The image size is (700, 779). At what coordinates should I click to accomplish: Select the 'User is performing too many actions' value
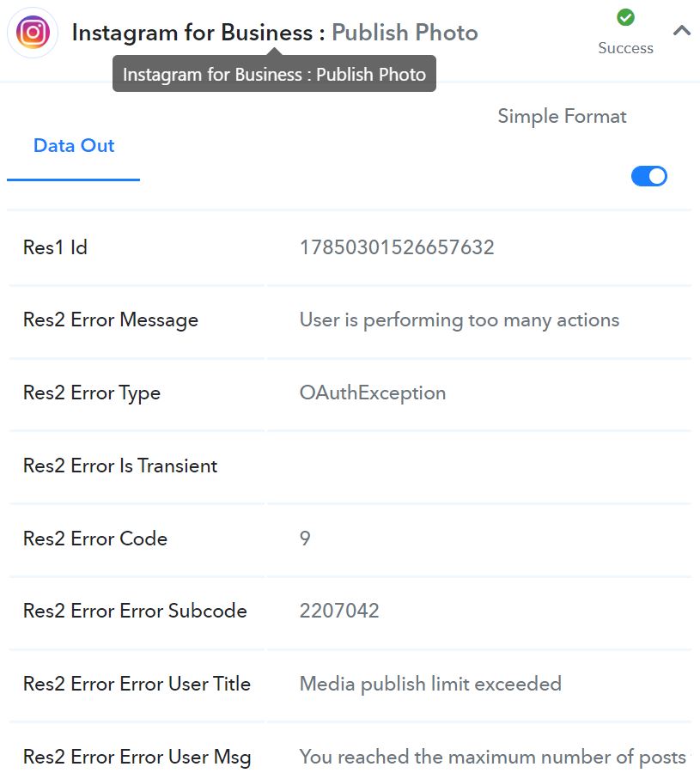(x=460, y=320)
